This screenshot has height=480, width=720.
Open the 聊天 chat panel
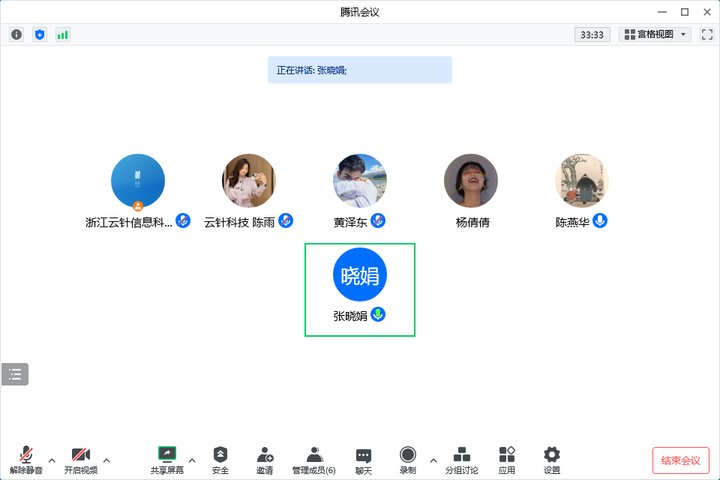click(x=364, y=460)
